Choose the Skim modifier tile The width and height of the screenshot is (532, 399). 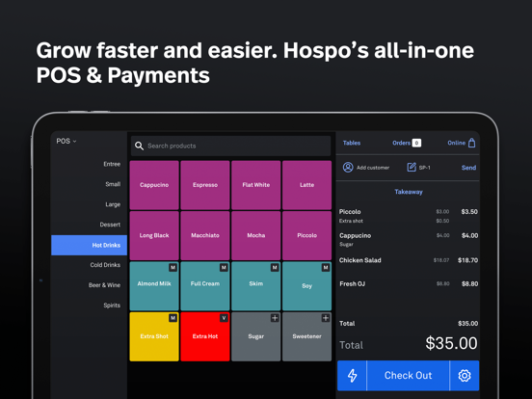[256, 286]
